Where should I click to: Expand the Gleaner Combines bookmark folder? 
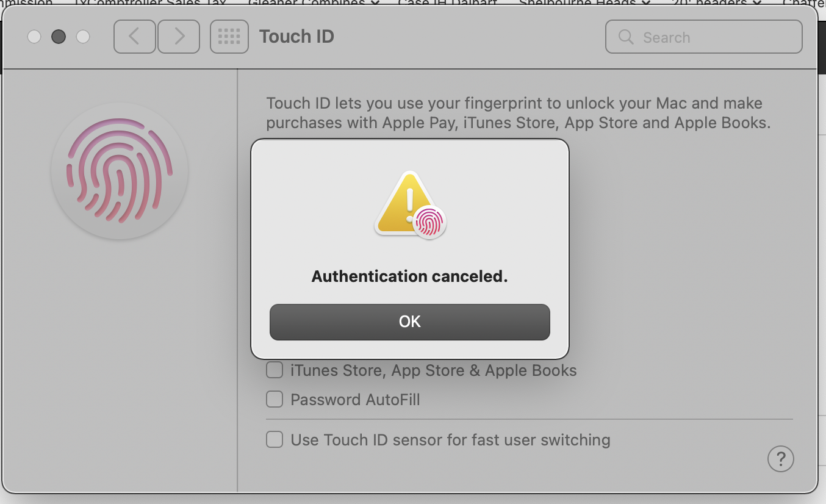click(314, 2)
